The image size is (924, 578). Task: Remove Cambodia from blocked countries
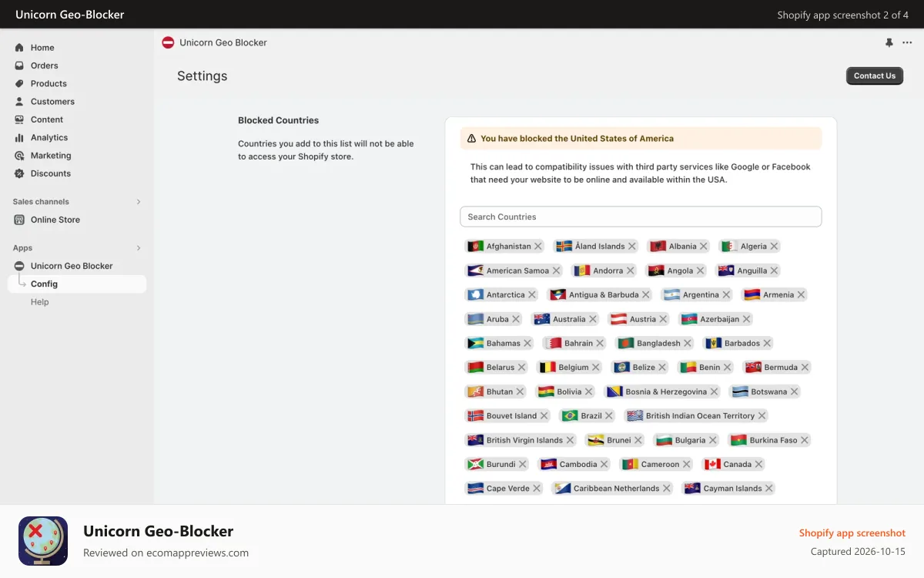coord(604,464)
